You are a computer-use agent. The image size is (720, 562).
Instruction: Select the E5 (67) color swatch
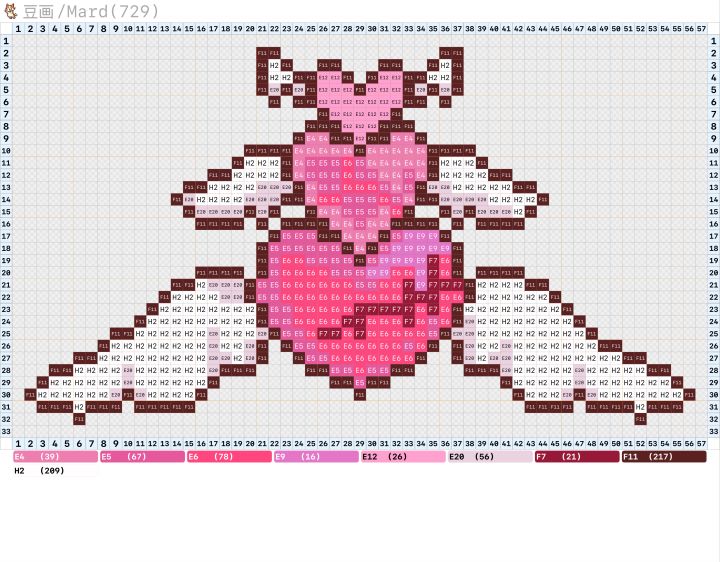[142, 457]
